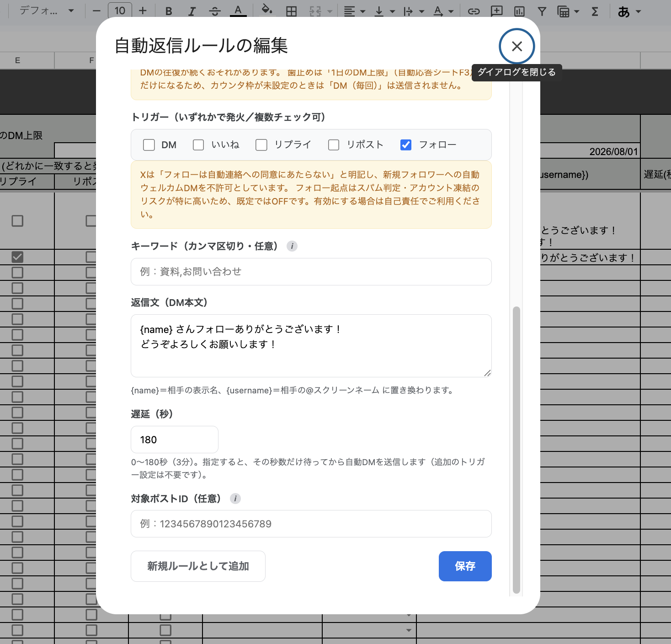The height and width of the screenshot is (644, 671).
Task: Check the DM trigger checkbox
Action: point(149,145)
